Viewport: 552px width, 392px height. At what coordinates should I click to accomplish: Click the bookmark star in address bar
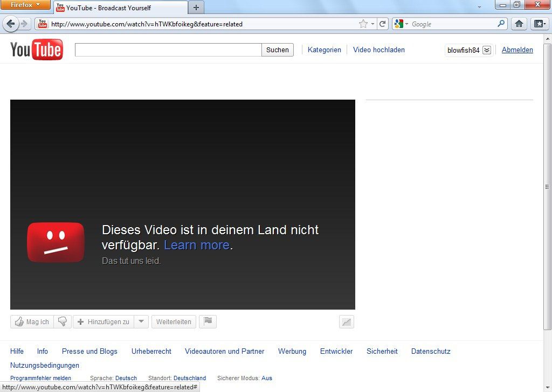[x=363, y=24]
